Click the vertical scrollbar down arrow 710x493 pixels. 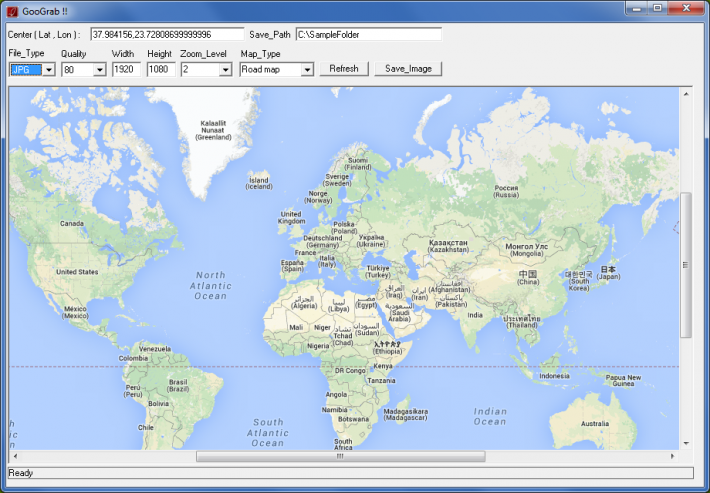click(686, 443)
